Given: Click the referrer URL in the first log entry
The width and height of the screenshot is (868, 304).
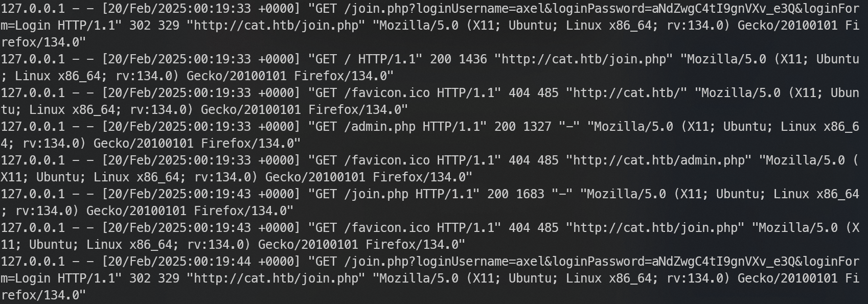Looking at the screenshot, I should coord(276,26).
